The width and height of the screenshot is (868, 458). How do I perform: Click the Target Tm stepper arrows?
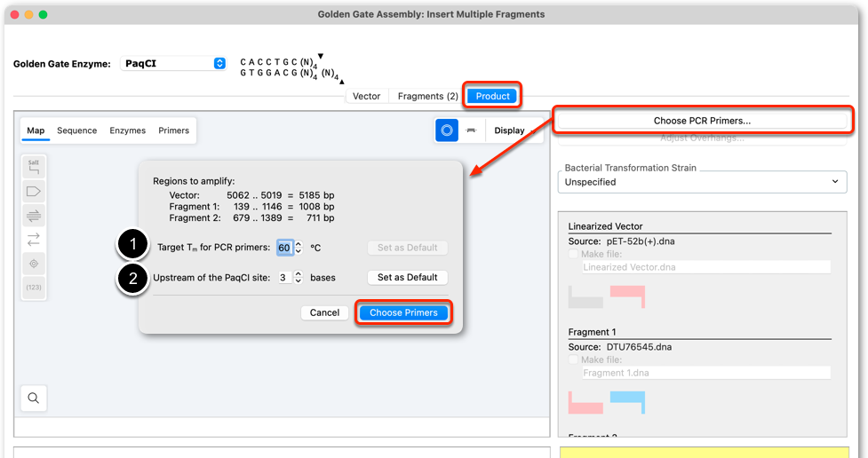[x=299, y=248]
